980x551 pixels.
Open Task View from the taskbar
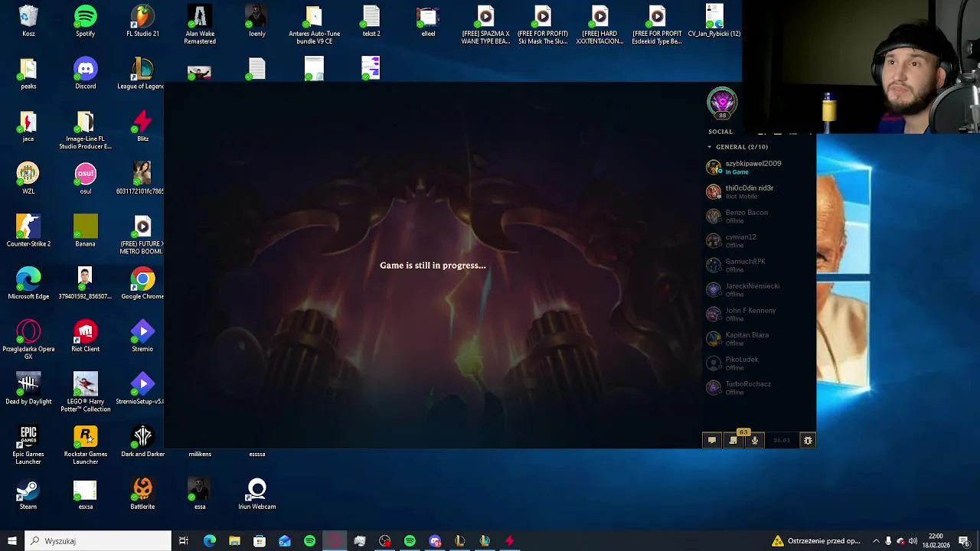coord(184,541)
